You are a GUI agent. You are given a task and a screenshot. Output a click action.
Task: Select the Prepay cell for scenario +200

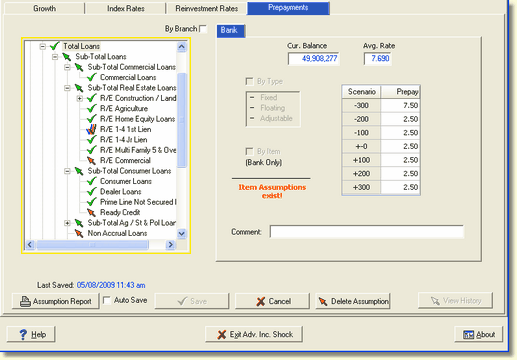coord(400,174)
